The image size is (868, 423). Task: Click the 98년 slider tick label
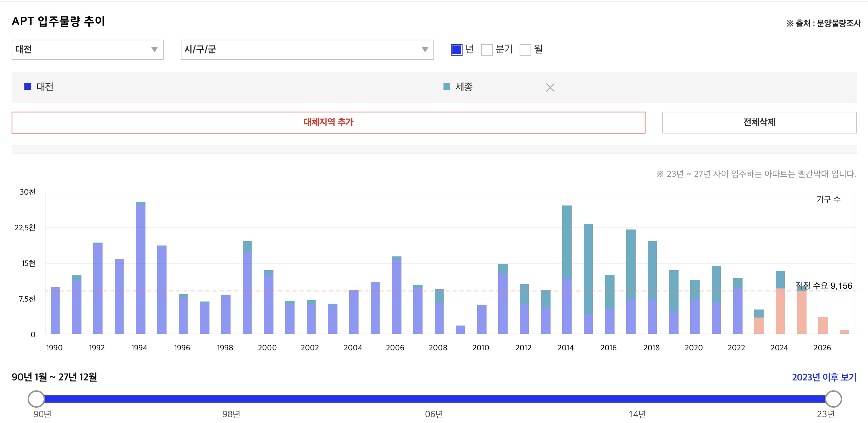[x=231, y=414]
